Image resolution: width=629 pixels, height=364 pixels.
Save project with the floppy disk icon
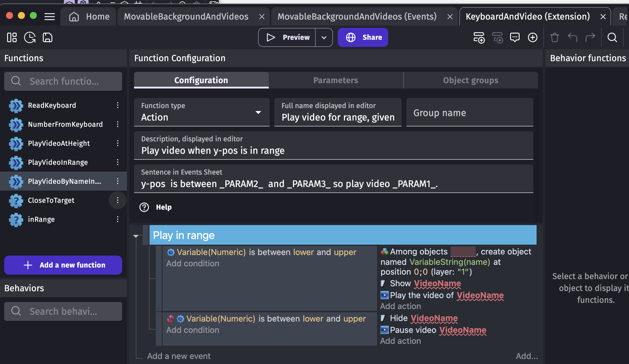[48, 37]
